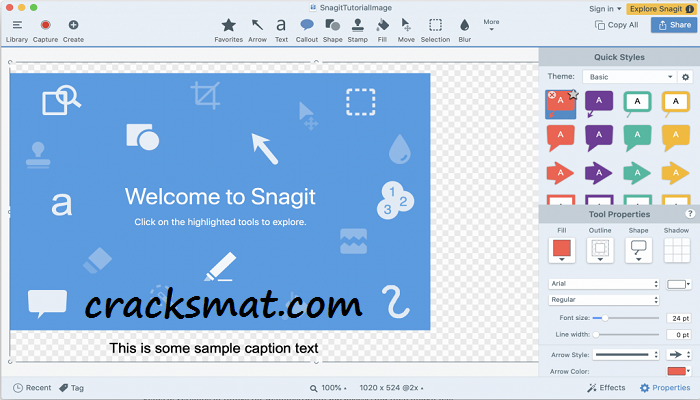Screen dimensions: 700x400
Task: Open the 100% zoom menu
Action: [x=328, y=388]
